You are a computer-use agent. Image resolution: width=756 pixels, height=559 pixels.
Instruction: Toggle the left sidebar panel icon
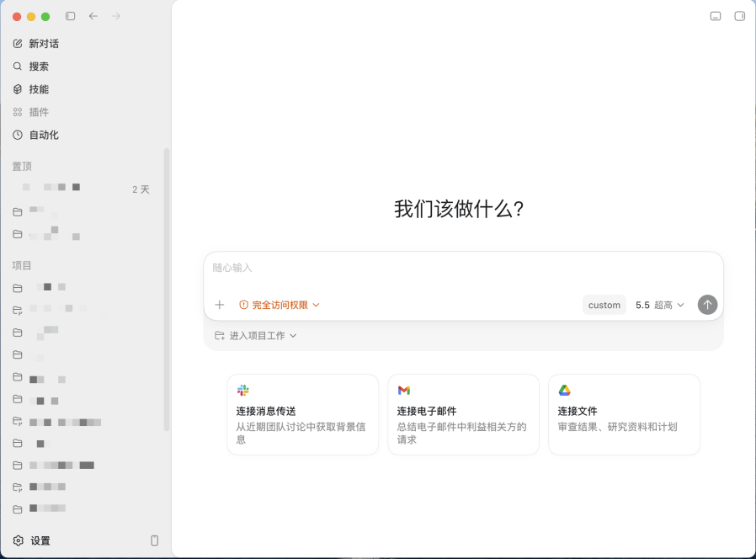tap(71, 16)
